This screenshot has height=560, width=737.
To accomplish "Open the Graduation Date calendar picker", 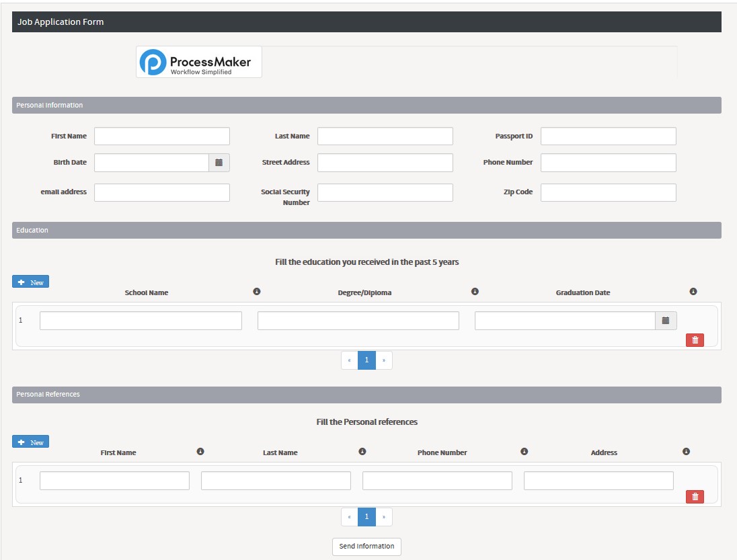I will pyautogui.click(x=665, y=321).
